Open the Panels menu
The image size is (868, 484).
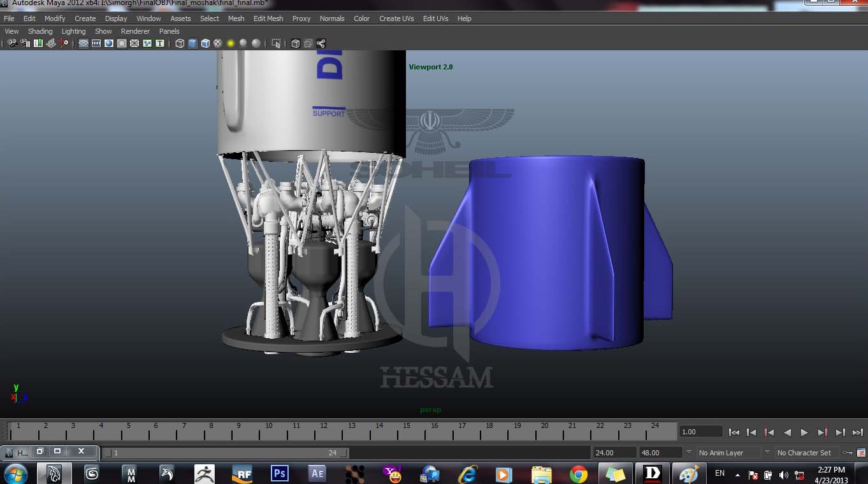[170, 31]
